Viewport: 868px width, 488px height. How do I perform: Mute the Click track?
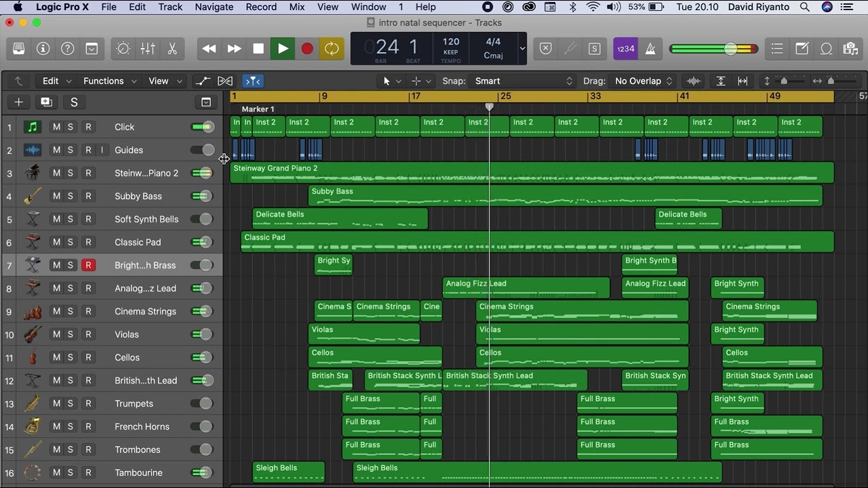tap(56, 127)
